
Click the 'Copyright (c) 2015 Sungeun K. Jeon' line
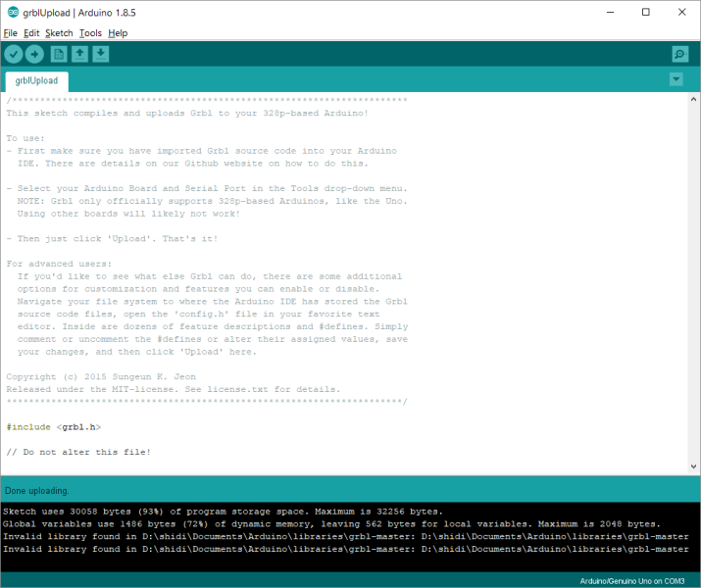pyautogui.click(x=101, y=376)
